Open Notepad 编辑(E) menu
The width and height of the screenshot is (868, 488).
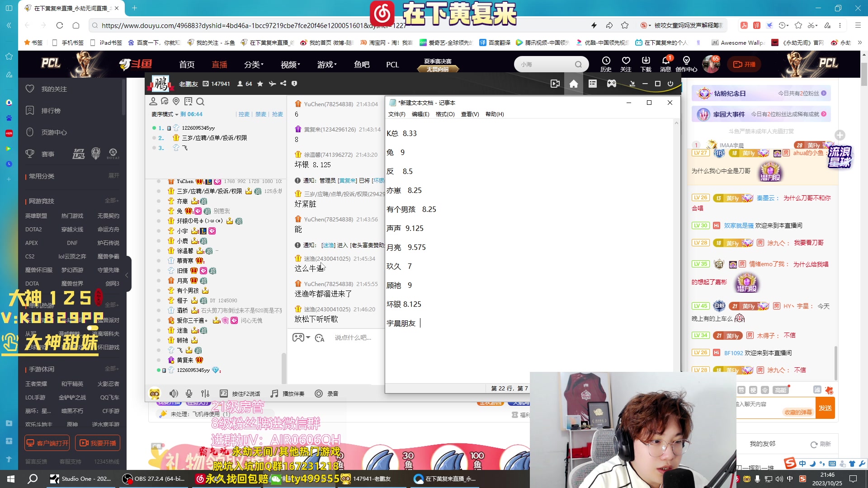tap(420, 114)
